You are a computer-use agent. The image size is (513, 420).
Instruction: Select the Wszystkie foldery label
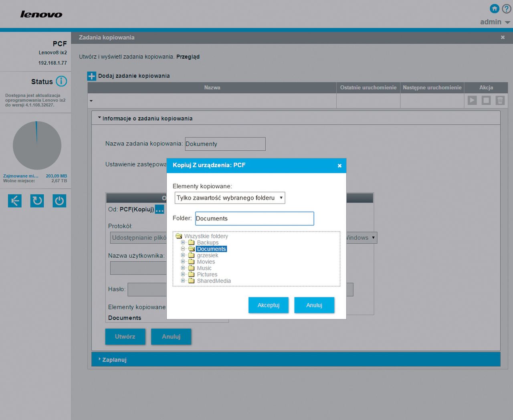(x=206, y=236)
